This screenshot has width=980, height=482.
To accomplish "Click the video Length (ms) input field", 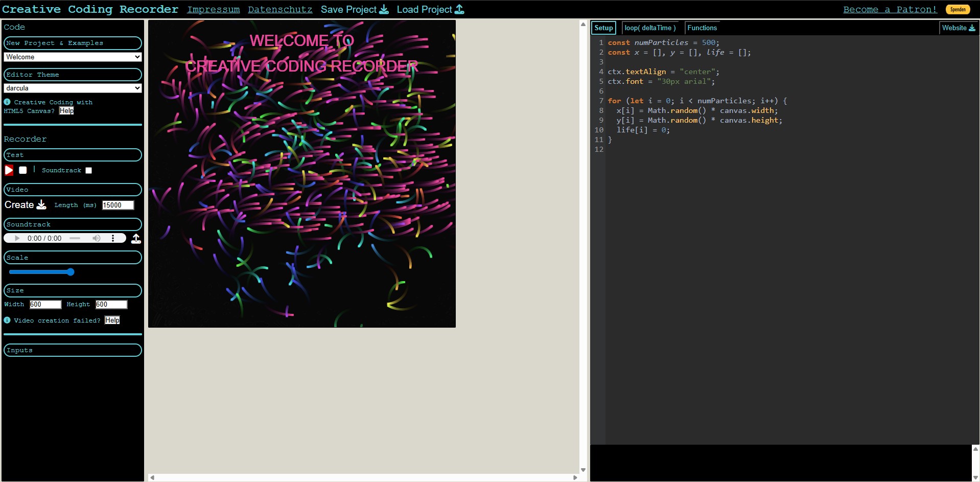I will (118, 205).
